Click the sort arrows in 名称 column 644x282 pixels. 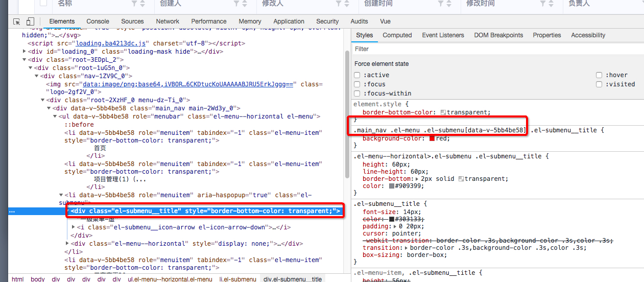click(142, 4)
